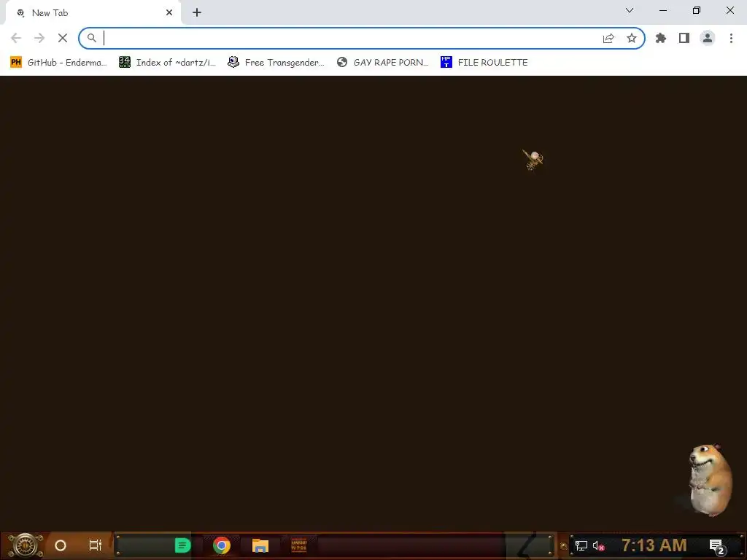Add a new tab with the plus button

[197, 13]
